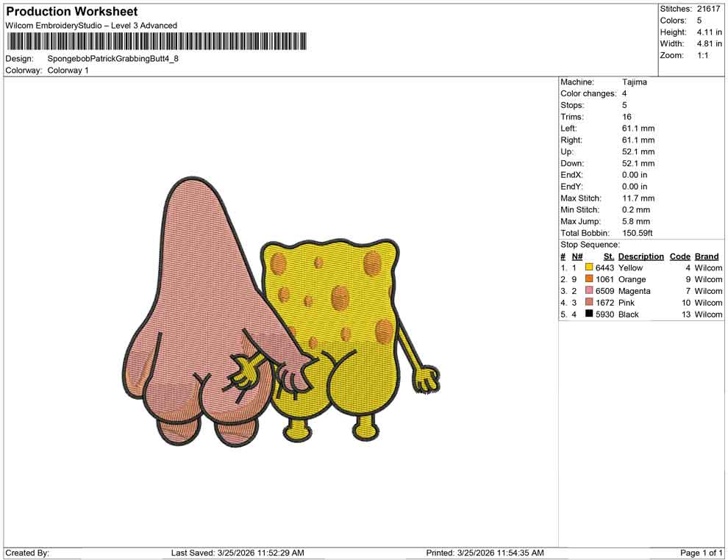Screen dimensions: 728x560
Task: Click the Left value '61.1 mm'
Action: pos(638,129)
